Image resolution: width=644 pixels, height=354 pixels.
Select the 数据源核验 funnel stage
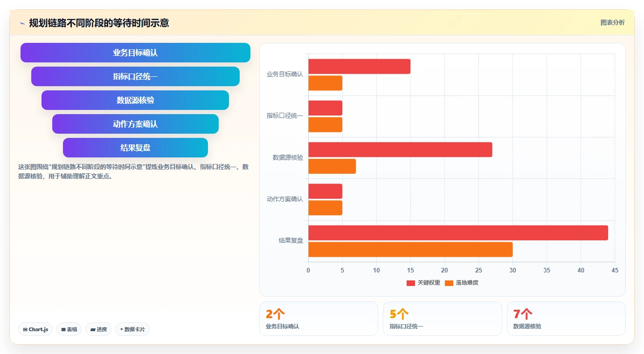click(x=135, y=100)
